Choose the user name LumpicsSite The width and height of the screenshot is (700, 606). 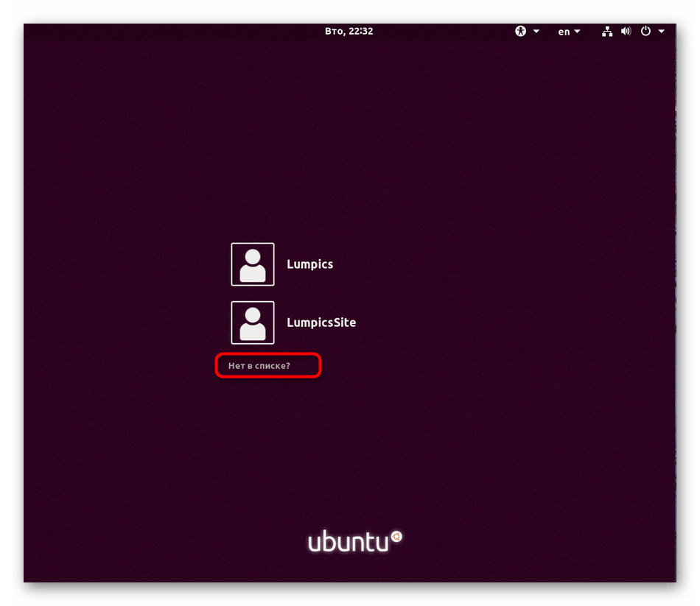[x=321, y=323]
